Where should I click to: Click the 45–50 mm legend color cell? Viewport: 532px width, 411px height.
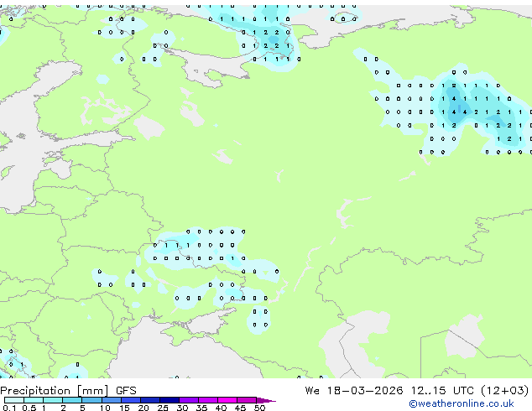click(247, 400)
